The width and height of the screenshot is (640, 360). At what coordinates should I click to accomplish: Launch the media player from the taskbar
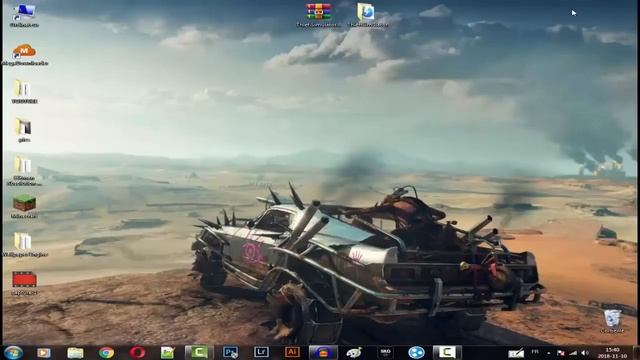coord(44,353)
